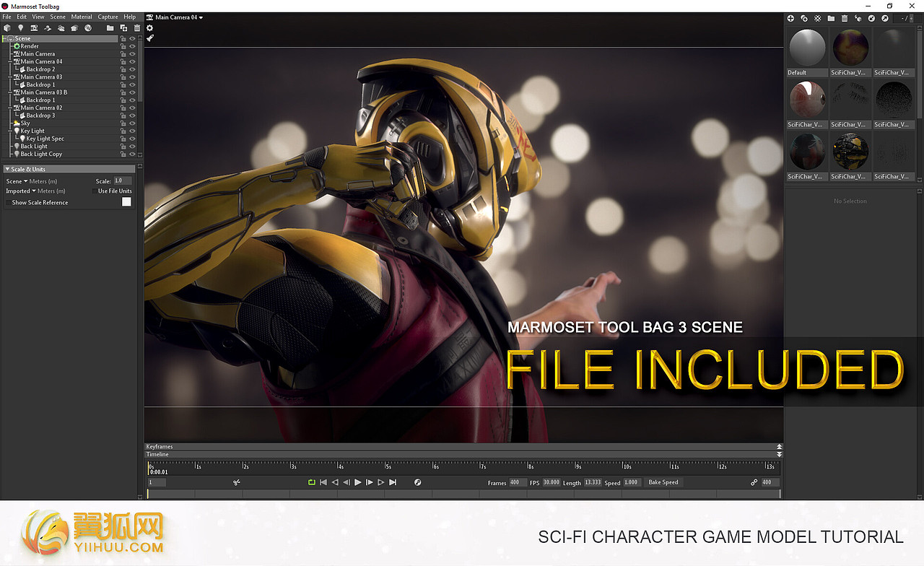Toggle the lock on the Render row
This screenshot has height=566, width=924.
click(x=123, y=46)
